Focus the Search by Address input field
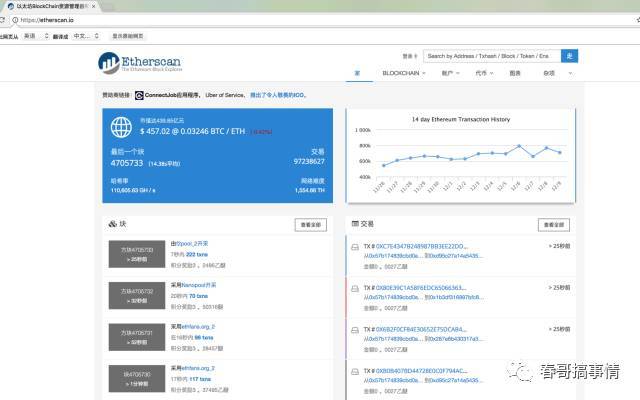The height and width of the screenshot is (400, 640). [492, 56]
